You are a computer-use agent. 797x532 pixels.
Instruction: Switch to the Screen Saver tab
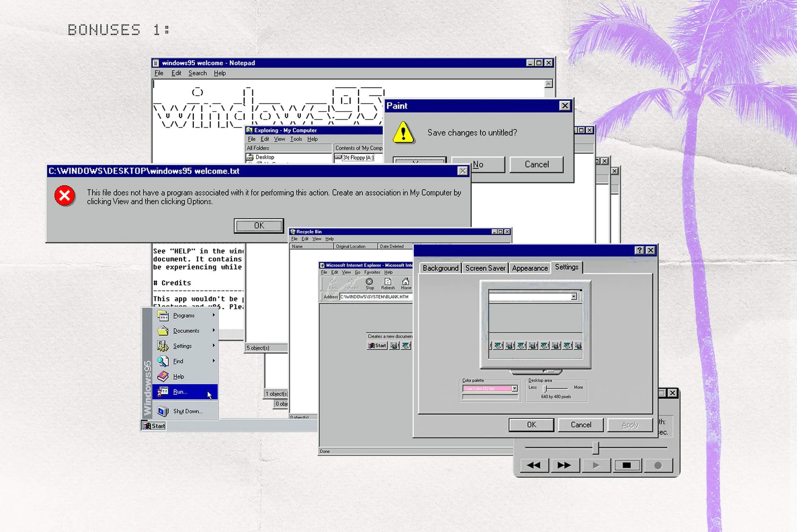[x=485, y=268]
